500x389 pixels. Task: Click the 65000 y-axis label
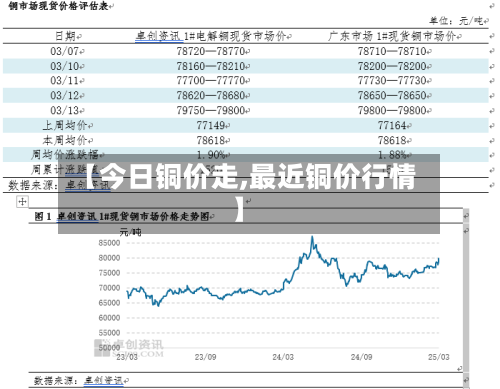point(109,303)
